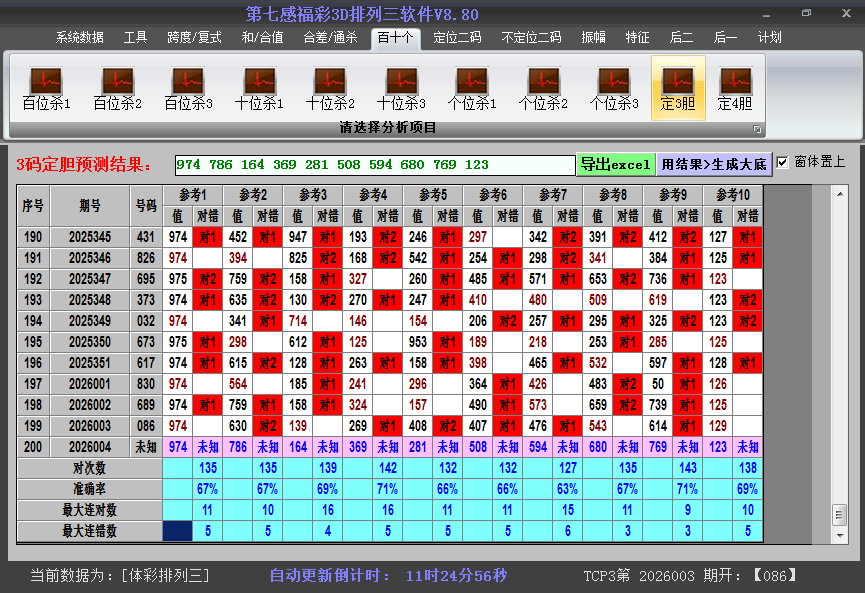Switch to the 定位二码 tab
865x593 pixels.
[x=457, y=38]
